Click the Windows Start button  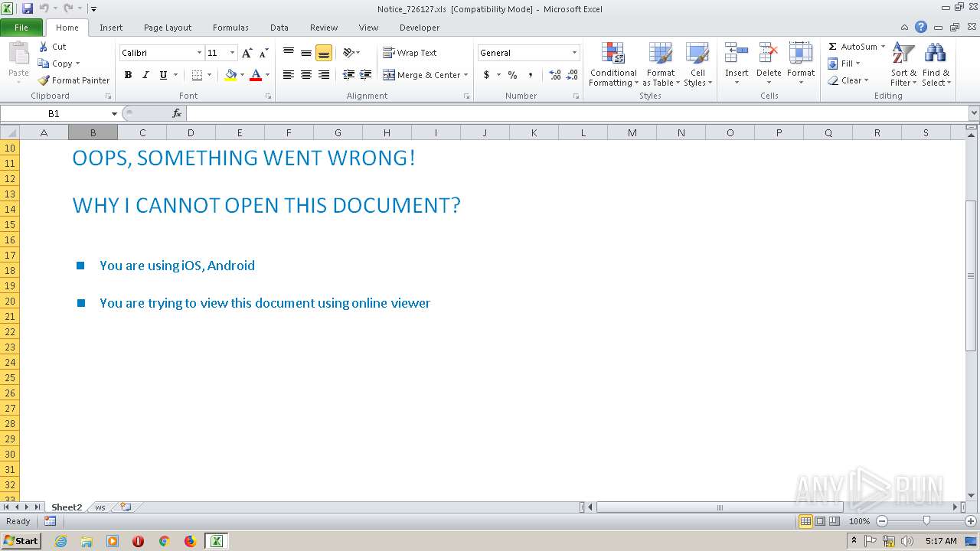click(x=21, y=541)
